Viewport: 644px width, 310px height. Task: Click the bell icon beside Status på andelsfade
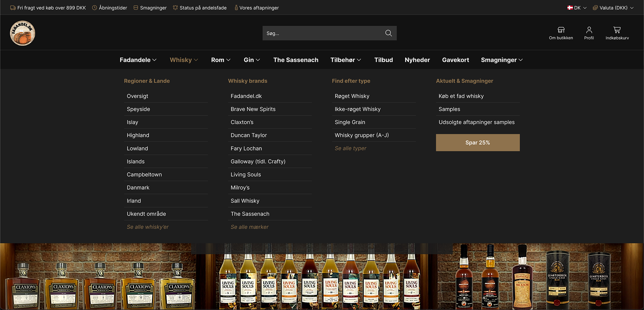[175, 8]
